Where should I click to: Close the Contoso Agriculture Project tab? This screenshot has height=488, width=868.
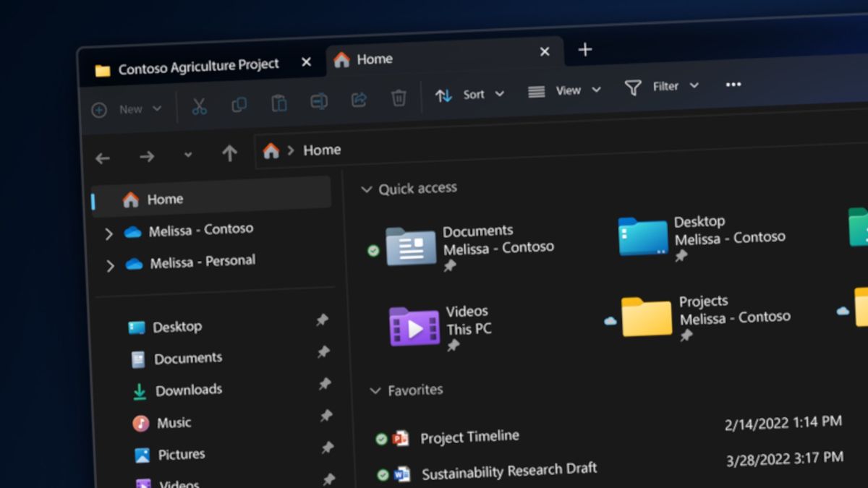coord(307,62)
